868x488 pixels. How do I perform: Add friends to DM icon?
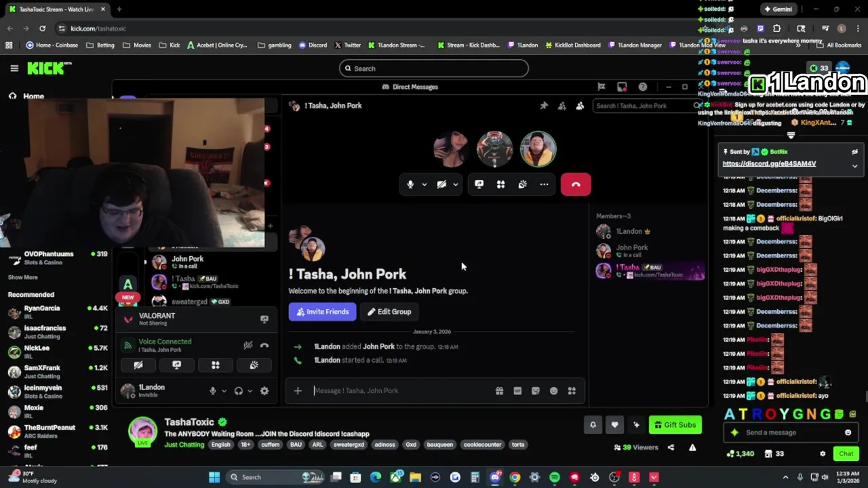(561, 106)
